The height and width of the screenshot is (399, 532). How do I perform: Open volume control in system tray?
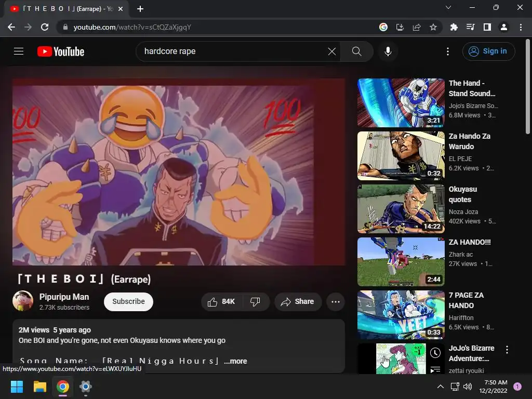coord(468,387)
